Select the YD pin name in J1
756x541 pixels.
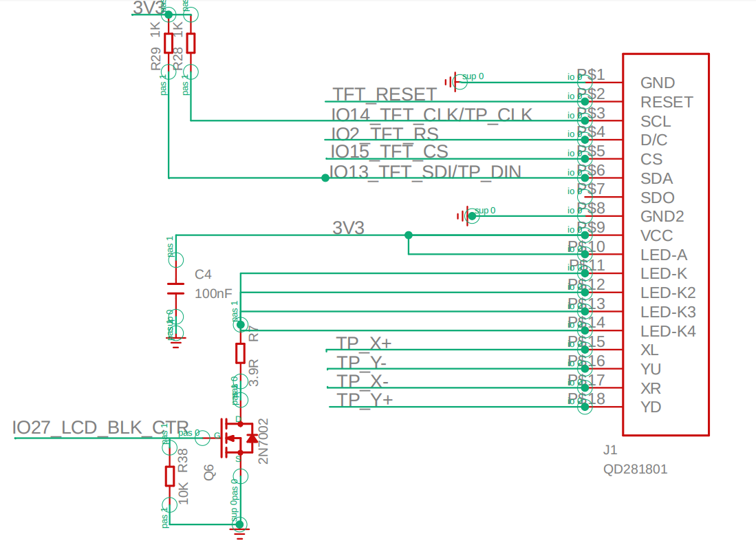point(651,407)
